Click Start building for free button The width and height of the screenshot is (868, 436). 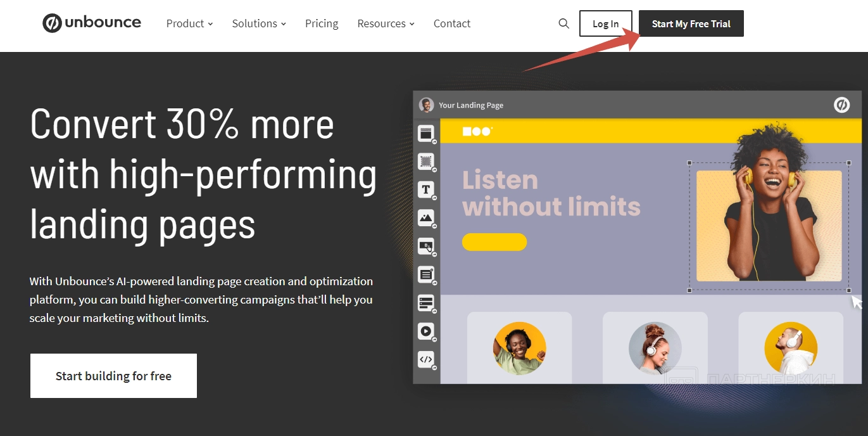[x=113, y=376]
